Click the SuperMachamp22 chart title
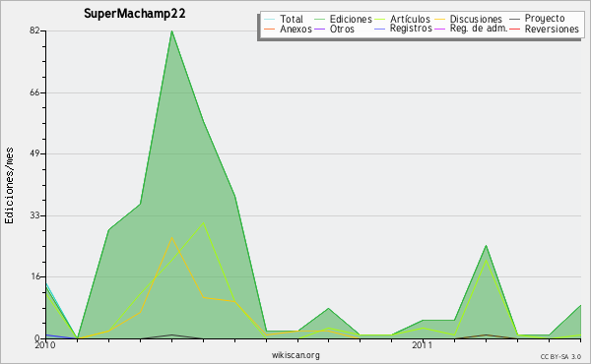 135,14
